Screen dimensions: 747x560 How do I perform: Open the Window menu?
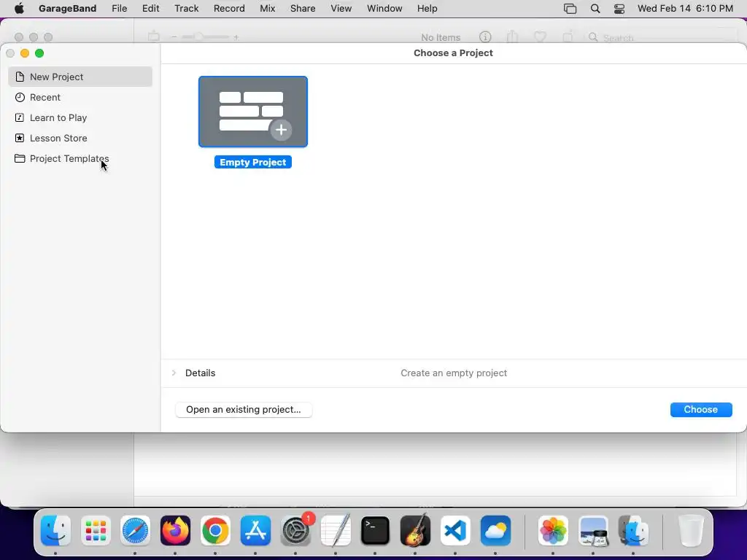click(384, 9)
